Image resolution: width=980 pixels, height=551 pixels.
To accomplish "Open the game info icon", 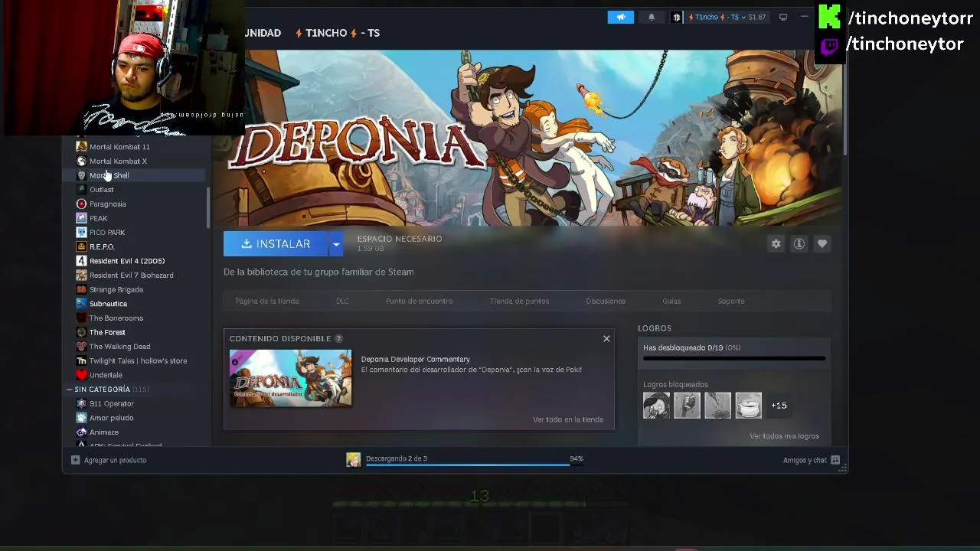I will 799,243.
